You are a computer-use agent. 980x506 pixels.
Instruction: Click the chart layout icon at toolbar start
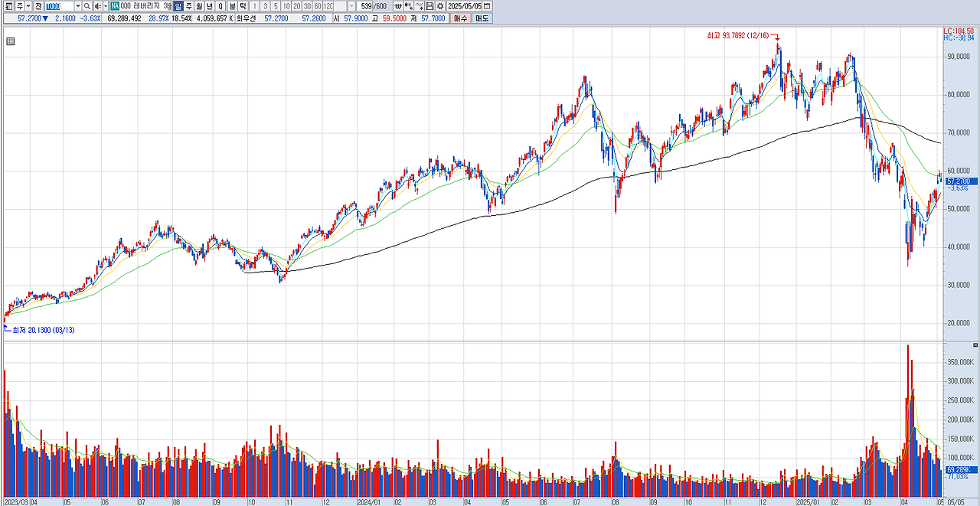pos(8,6)
